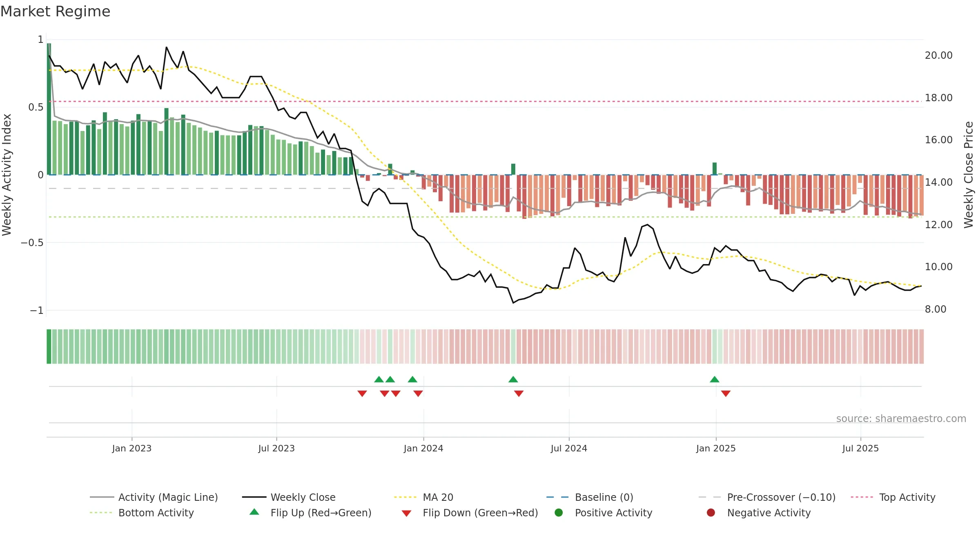The width and height of the screenshot is (980, 551).
Task: Toggle the Pre-Crossover (−0.10) legend entry
Action: coord(767,497)
